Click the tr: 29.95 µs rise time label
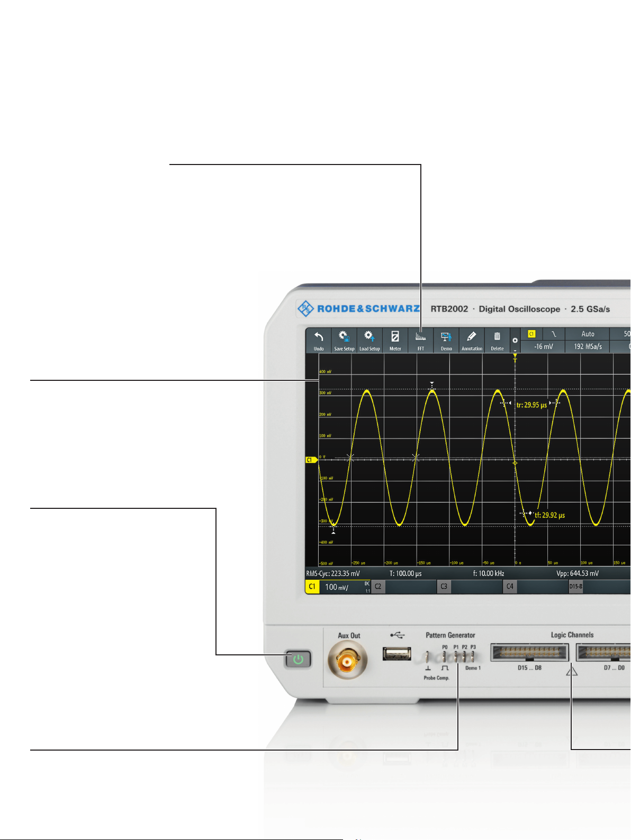631x840 pixels. tap(531, 405)
